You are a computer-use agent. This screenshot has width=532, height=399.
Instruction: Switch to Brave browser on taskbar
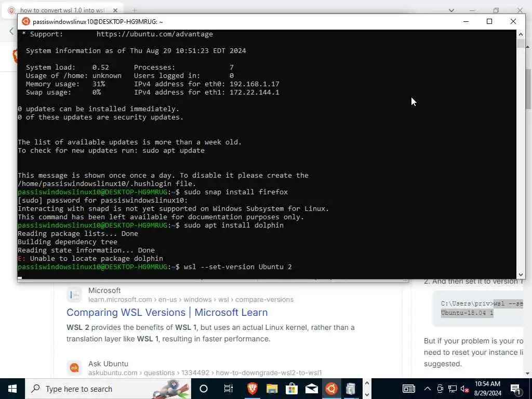252,389
